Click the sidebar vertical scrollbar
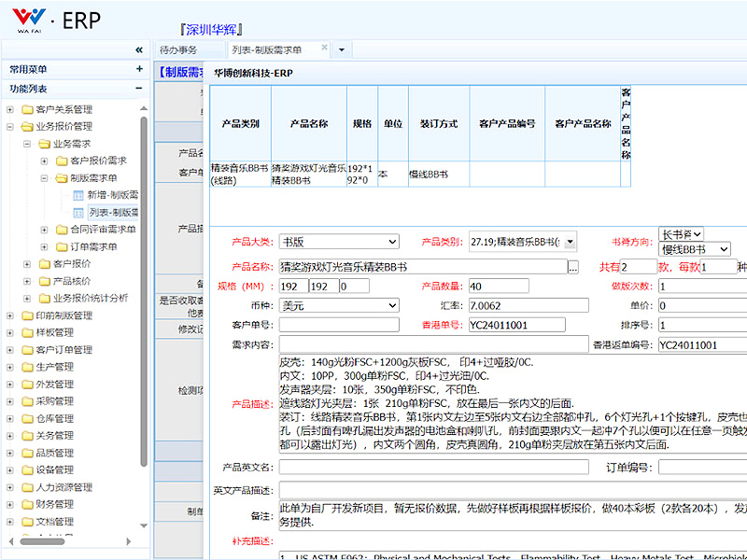Viewport: 747px width, 560px height. [x=144, y=292]
